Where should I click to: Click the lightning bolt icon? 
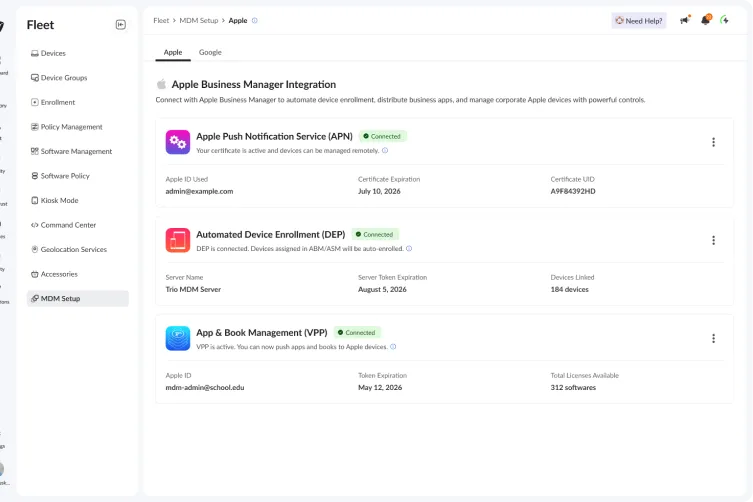[724, 20]
